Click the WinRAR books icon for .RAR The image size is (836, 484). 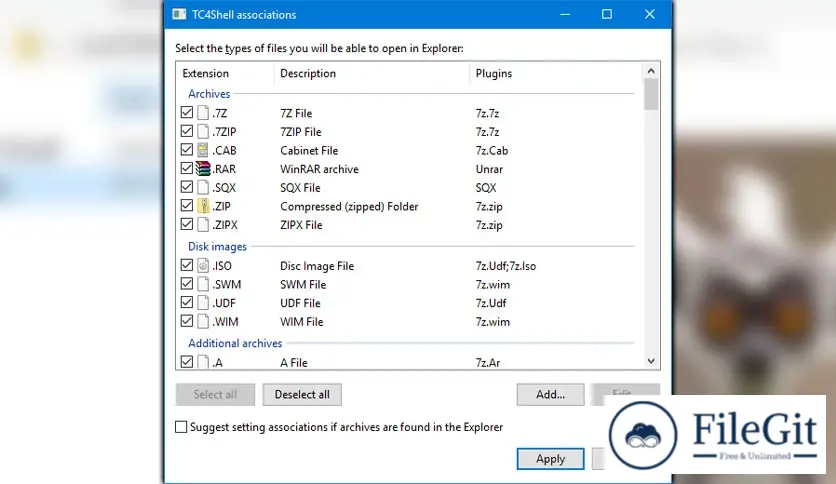click(x=203, y=168)
